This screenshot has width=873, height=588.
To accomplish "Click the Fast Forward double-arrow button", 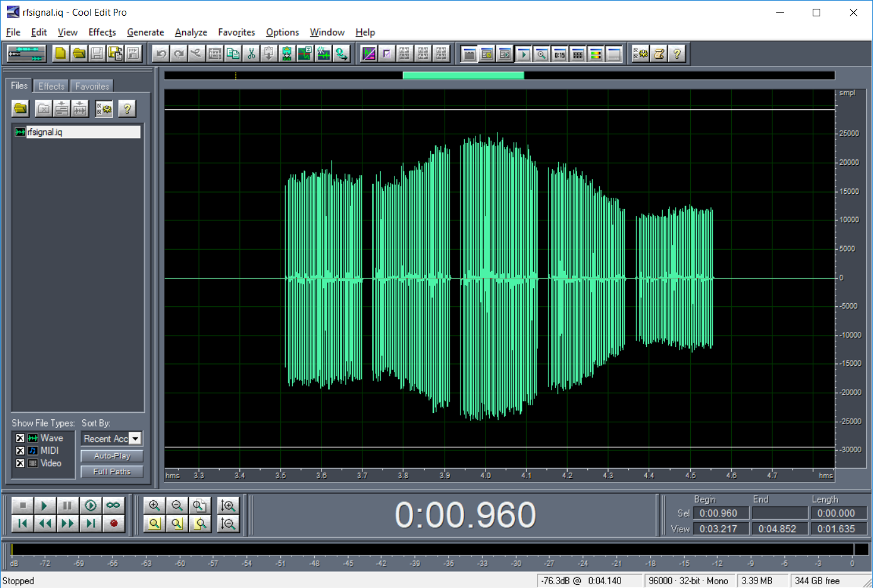I will 67,523.
